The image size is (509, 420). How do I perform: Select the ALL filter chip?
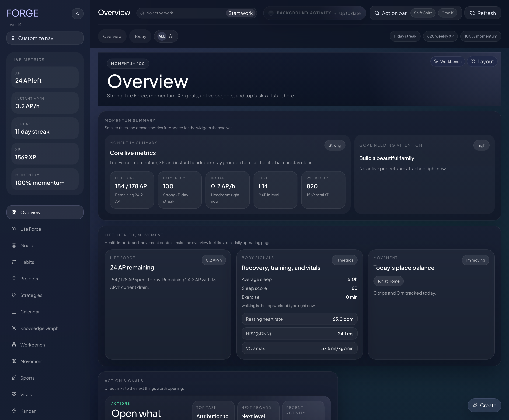click(x=161, y=36)
